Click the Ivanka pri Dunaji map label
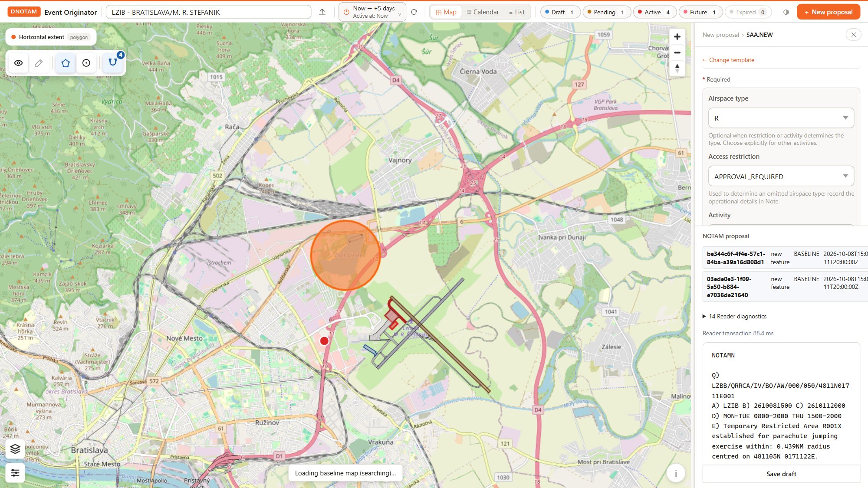 point(562,237)
